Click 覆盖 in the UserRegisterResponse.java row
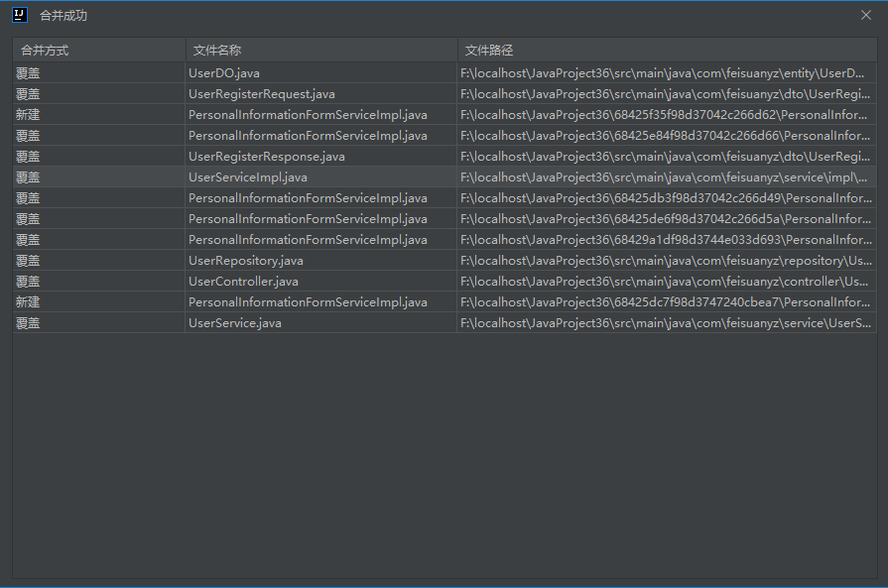The width and height of the screenshot is (888, 588). click(x=28, y=157)
